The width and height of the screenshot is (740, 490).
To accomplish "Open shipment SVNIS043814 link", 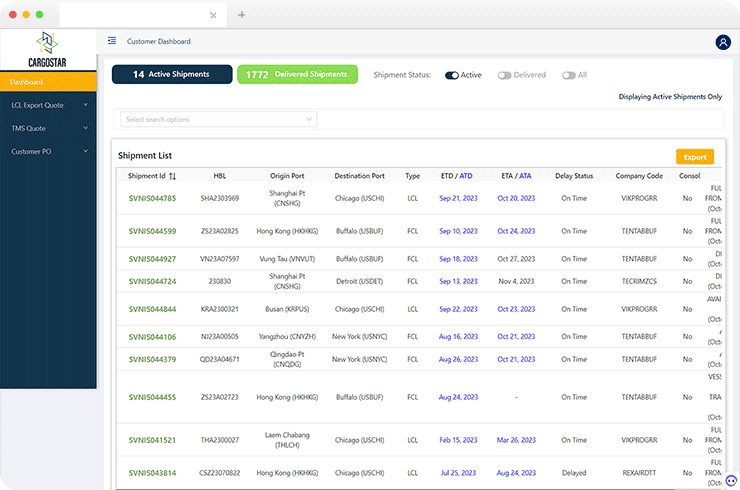I will tap(152, 473).
